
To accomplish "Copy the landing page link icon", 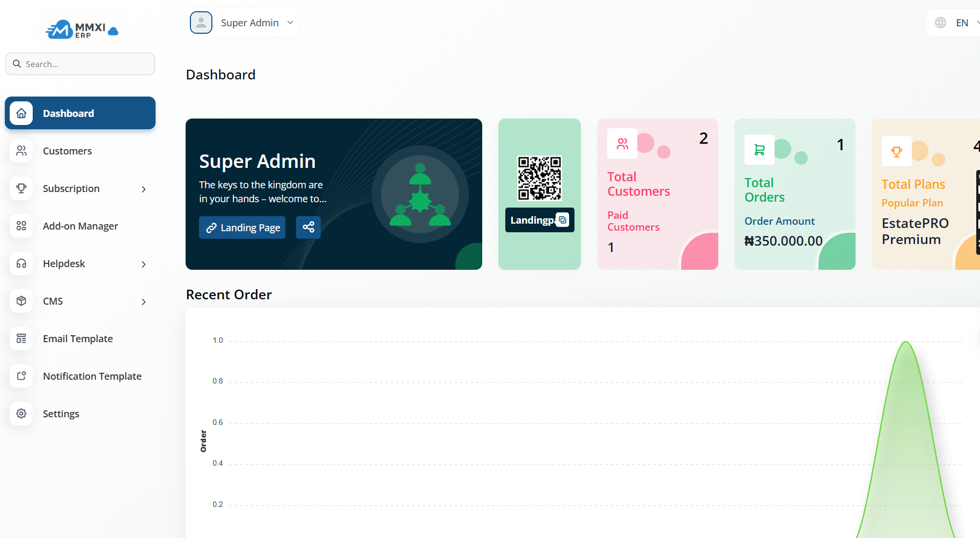I will (562, 220).
